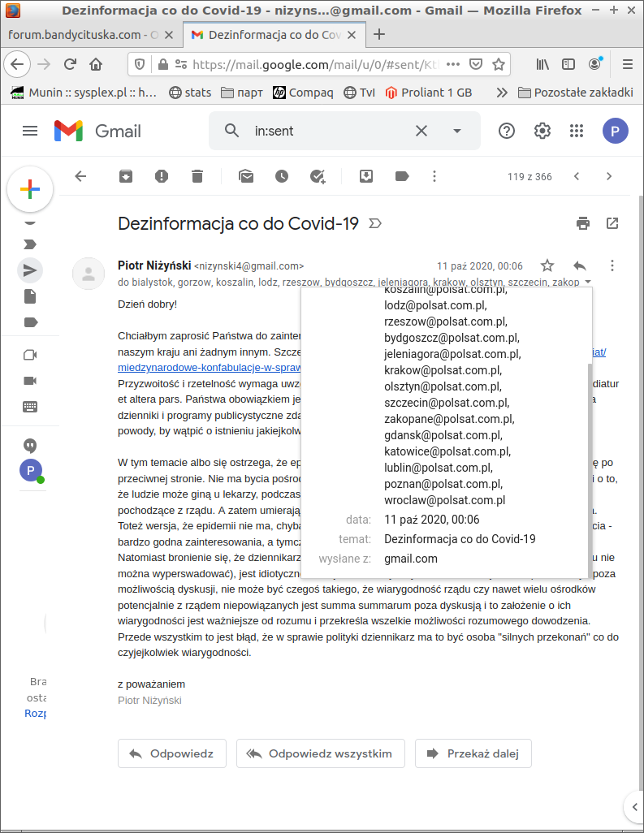
Task: Select the Dezinformacja co do Covid Gmail tab
Action: (274, 35)
